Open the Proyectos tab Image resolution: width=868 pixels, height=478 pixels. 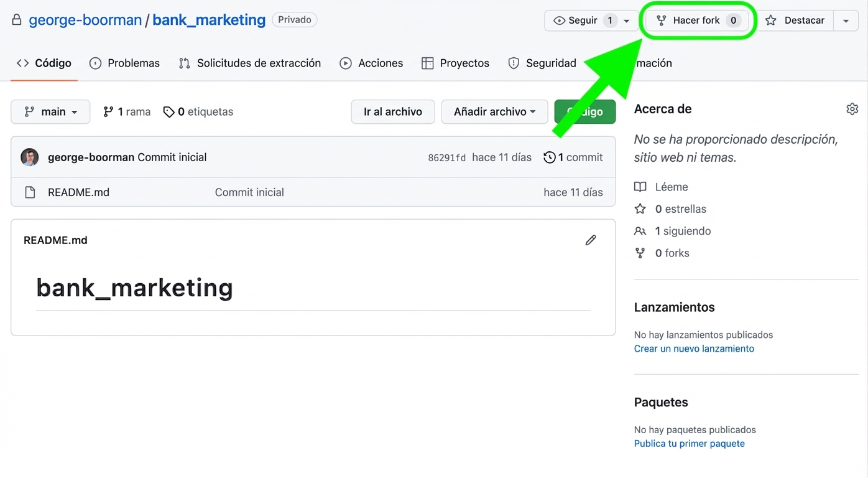click(455, 63)
